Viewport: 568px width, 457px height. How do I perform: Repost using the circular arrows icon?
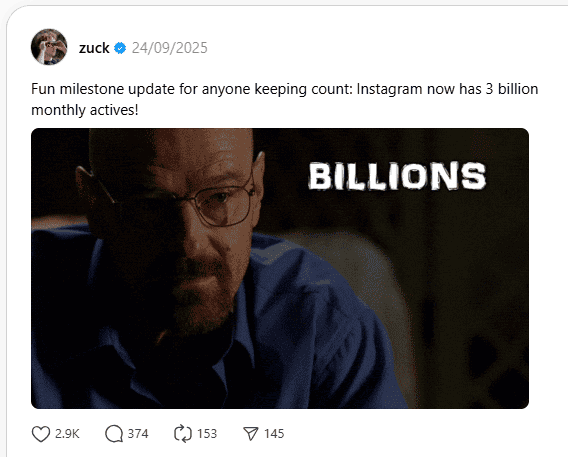point(183,434)
